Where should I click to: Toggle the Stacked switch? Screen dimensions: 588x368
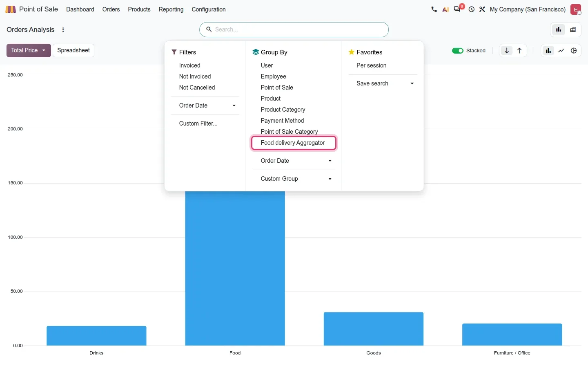458,51
